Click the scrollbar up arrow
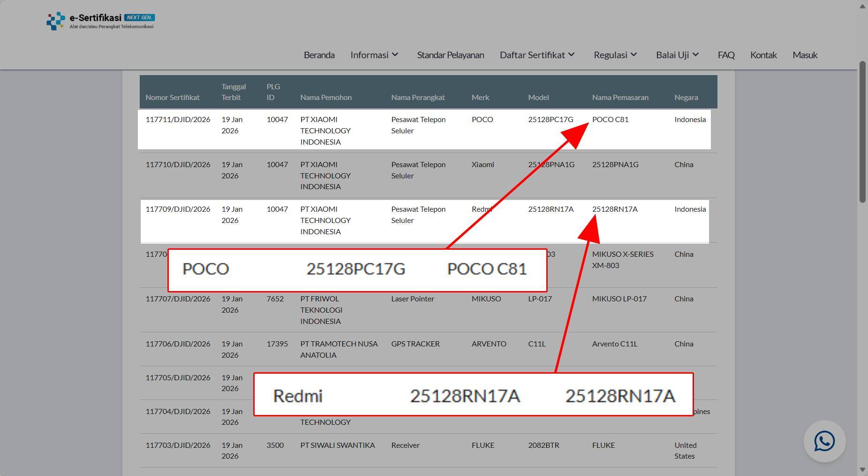 pos(863,6)
